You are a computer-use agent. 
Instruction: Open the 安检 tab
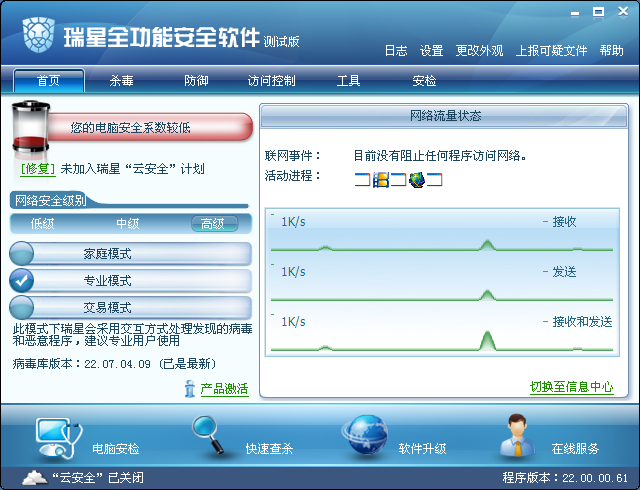[x=424, y=80]
